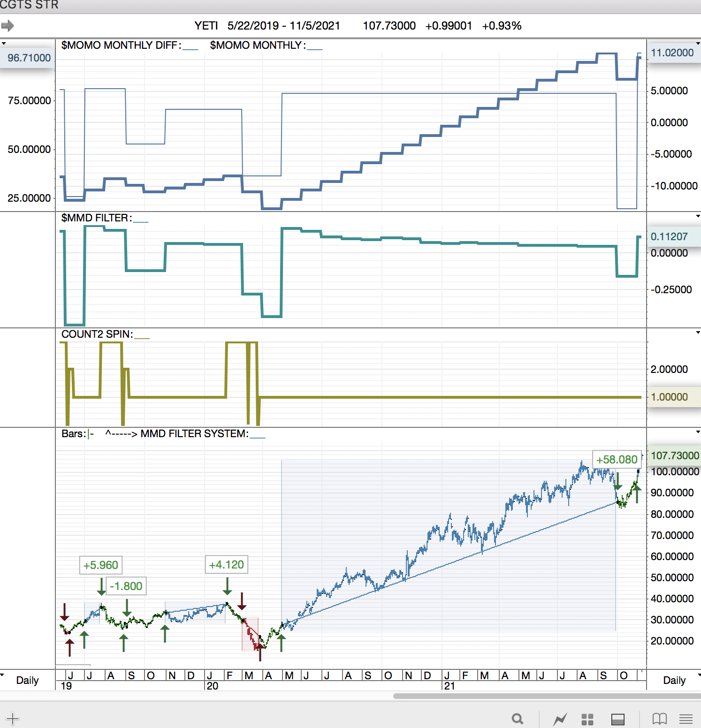This screenshot has width=701, height=728.
Task: Click the YETI ticker symbol in header
Action: click(x=206, y=26)
